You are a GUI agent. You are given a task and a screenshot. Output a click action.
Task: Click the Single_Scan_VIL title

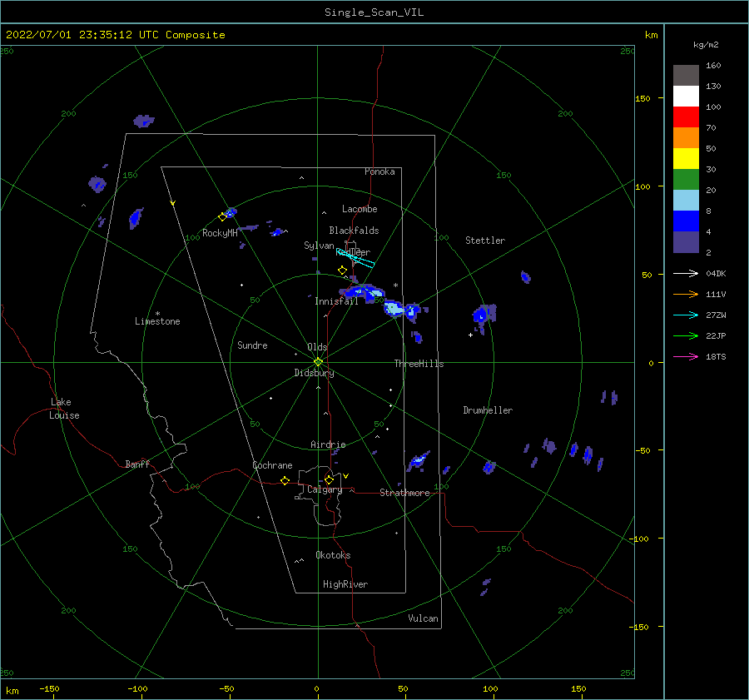[x=374, y=12]
